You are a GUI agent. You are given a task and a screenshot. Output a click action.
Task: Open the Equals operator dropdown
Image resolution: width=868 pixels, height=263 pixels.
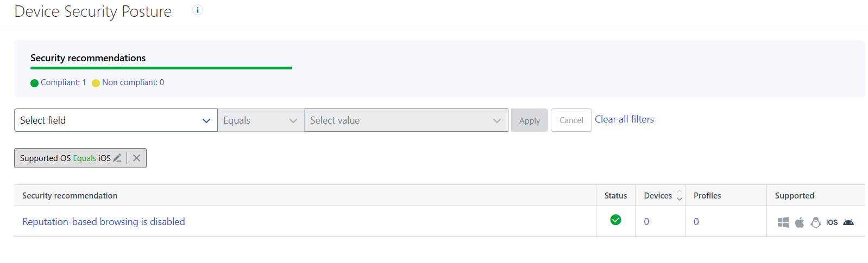point(261,120)
